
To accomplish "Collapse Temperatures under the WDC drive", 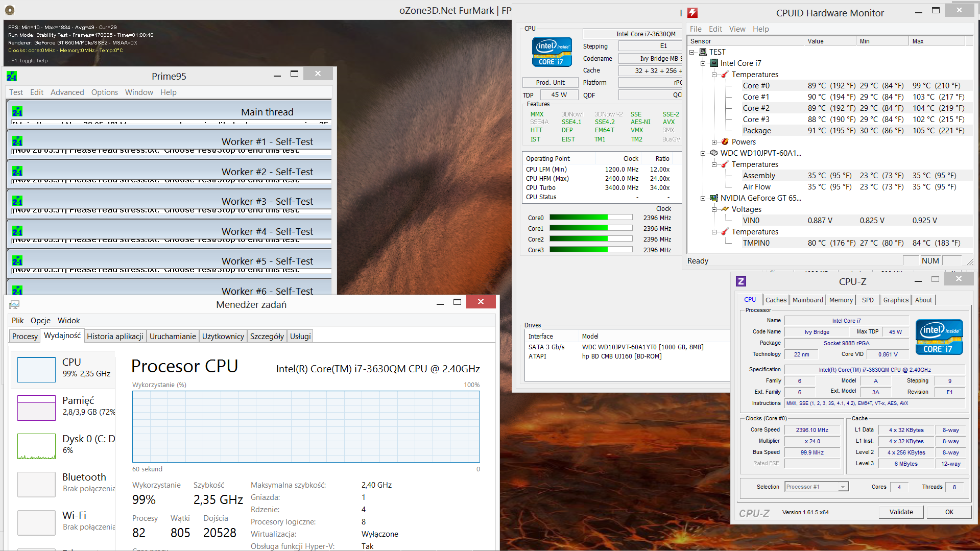I will [x=714, y=164].
